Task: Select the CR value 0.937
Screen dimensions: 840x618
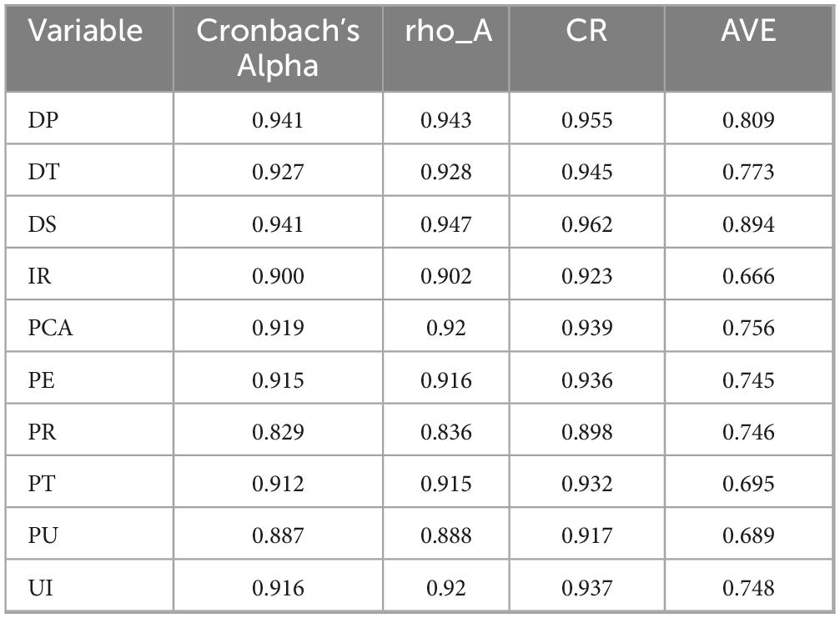Action: coord(586,587)
